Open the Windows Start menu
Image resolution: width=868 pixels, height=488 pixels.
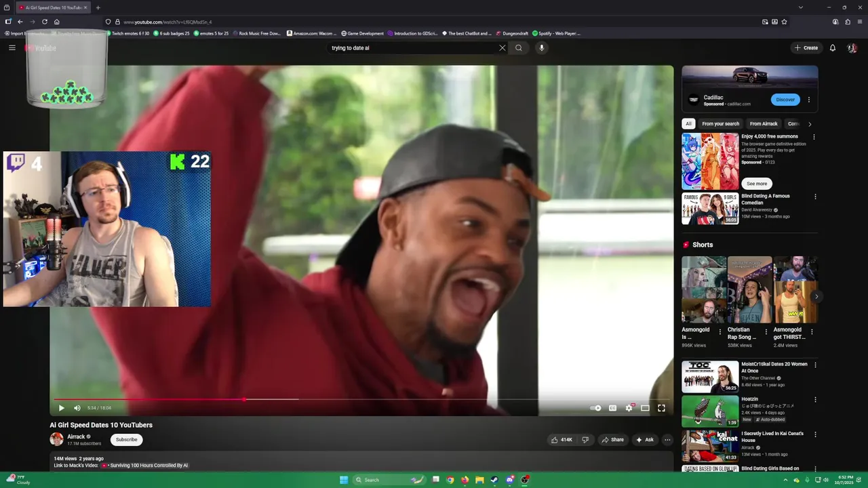tap(344, 480)
